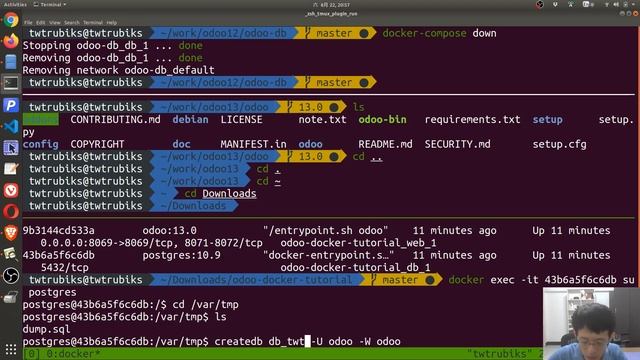Viewport: 640px width, 360px height.
Task: Open input method indicator in top bar
Action: coord(588,4)
